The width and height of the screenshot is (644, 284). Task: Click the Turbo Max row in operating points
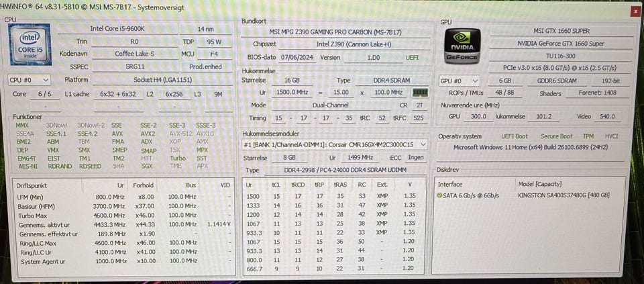[123, 216]
